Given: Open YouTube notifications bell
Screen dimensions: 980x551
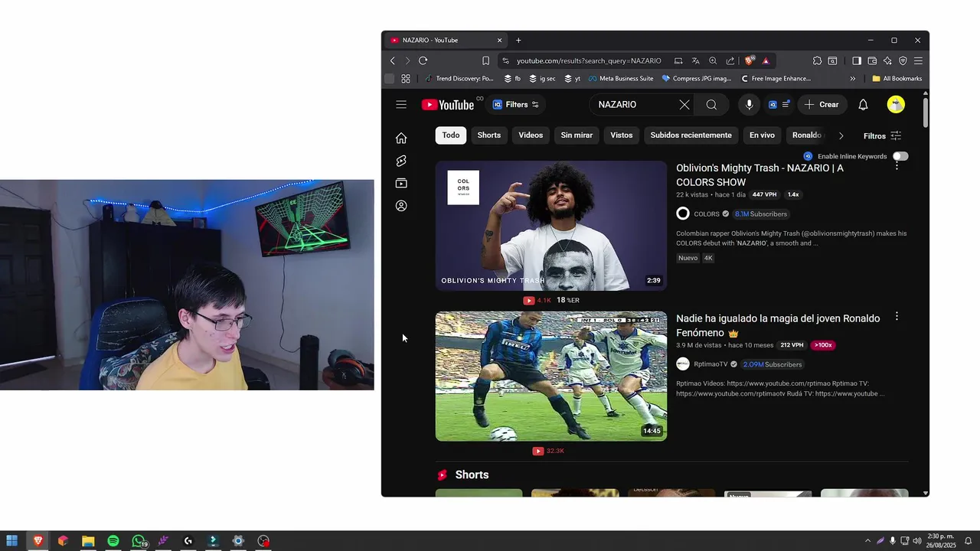Looking at the screenshot, I should 863,105.
